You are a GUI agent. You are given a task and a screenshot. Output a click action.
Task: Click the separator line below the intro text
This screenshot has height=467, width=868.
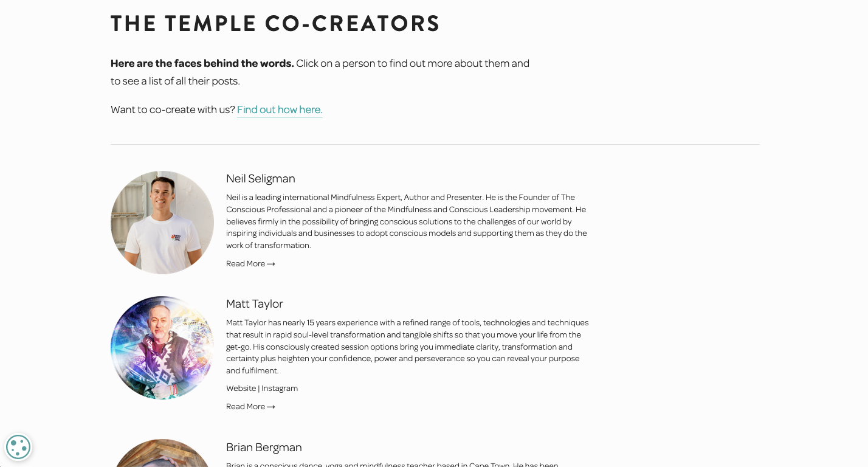(435, 144)
